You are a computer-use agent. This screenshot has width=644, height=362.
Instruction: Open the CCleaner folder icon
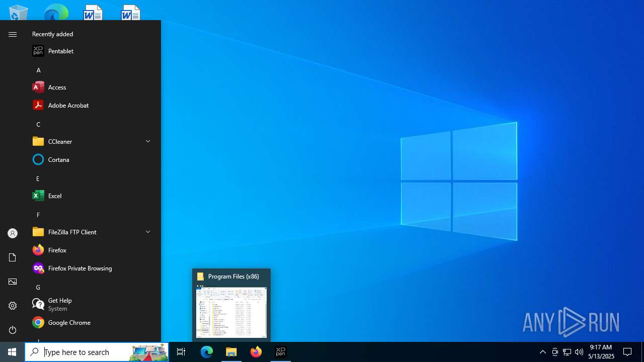pos(38,141)
